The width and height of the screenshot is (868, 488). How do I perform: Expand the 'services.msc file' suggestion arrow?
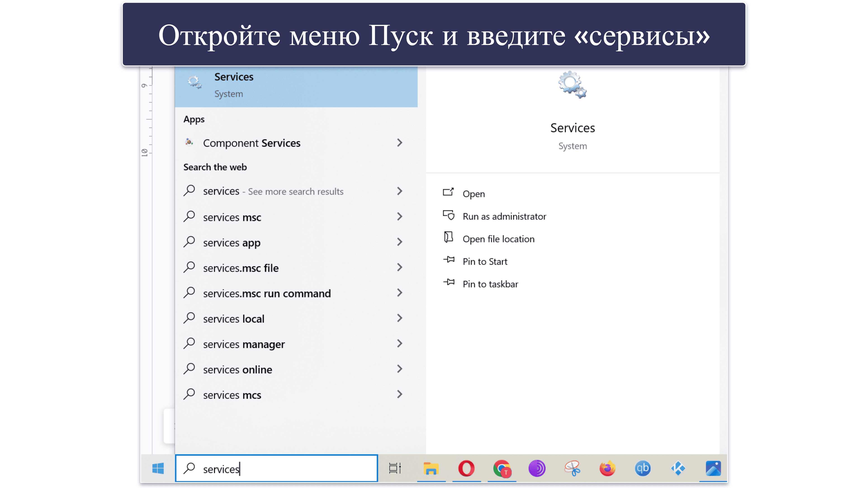(400, 267)
